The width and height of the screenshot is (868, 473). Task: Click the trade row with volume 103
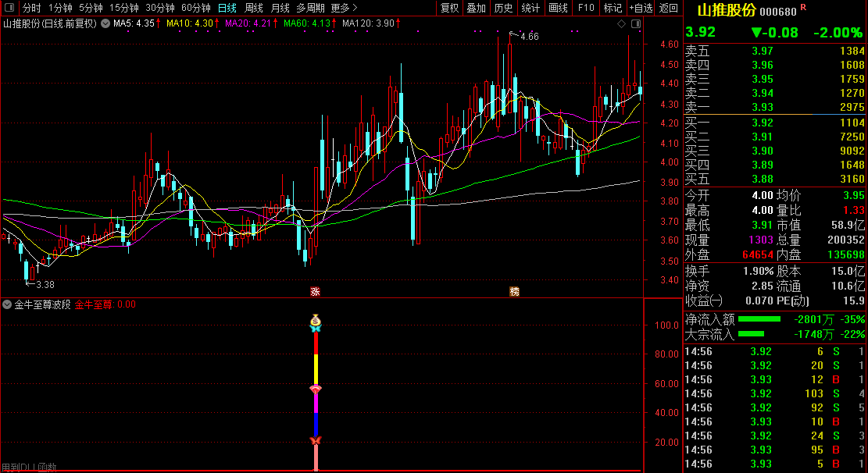click(775, 393)
